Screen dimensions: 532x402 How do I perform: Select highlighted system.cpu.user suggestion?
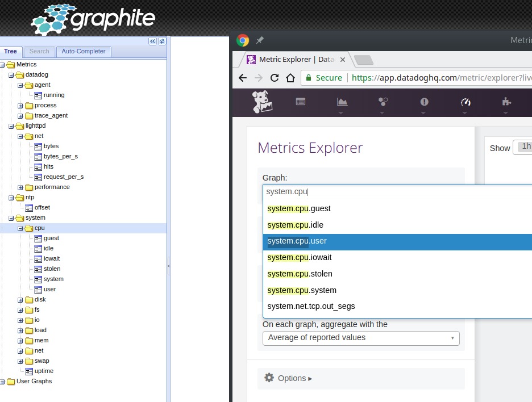coord(397,241)
